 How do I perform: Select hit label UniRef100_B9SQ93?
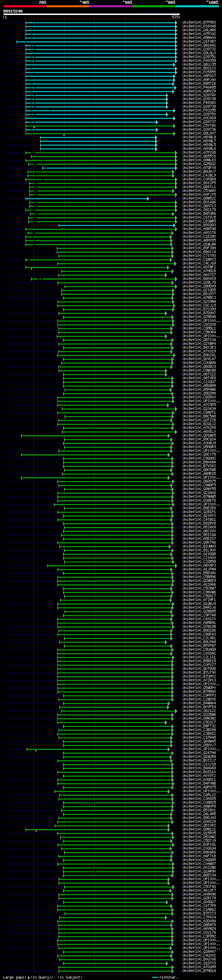pyautogui.click(x=199, y=225)
